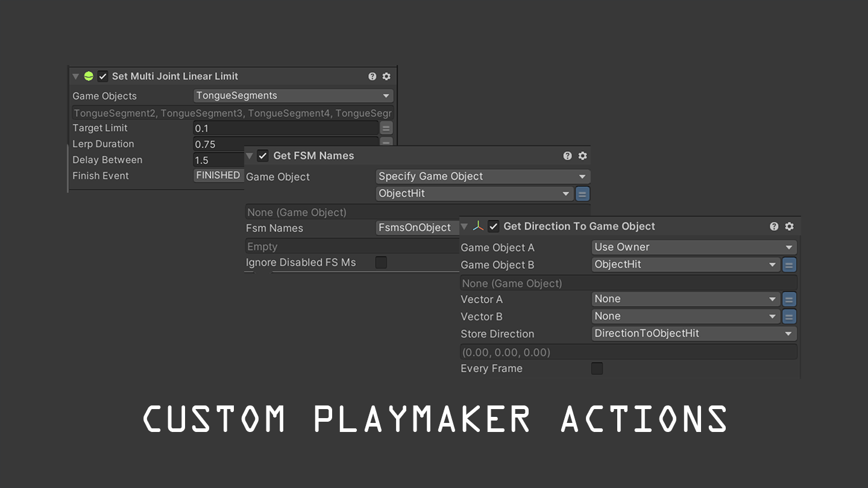Toggle variable button beside Game Object B

point(789,264)
